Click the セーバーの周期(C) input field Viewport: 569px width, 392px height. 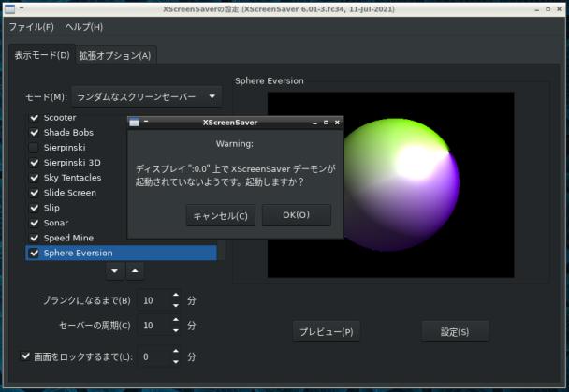[x=153, y=326]
